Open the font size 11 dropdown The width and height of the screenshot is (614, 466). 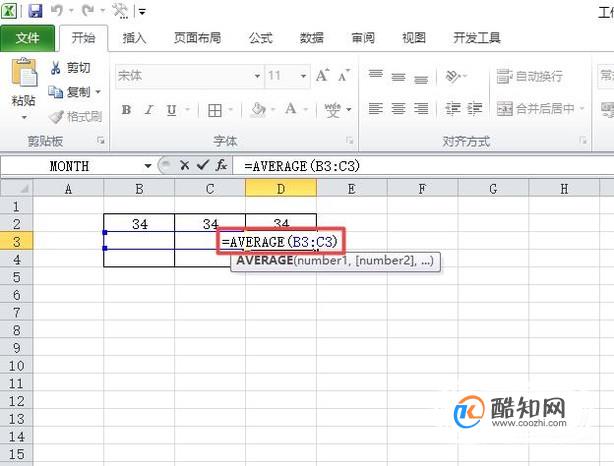pyautogui.click(x=303, y=76)
